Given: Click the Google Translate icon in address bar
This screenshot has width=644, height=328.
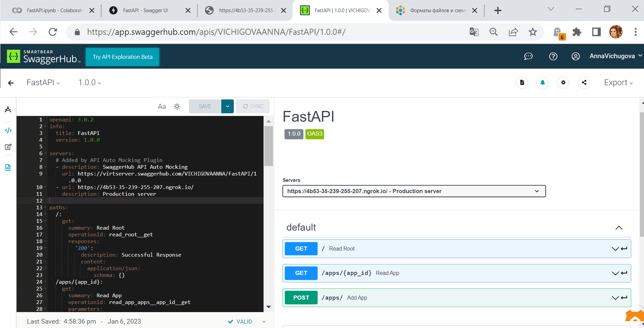Looking at the screenshot, I should pos(474,32).
